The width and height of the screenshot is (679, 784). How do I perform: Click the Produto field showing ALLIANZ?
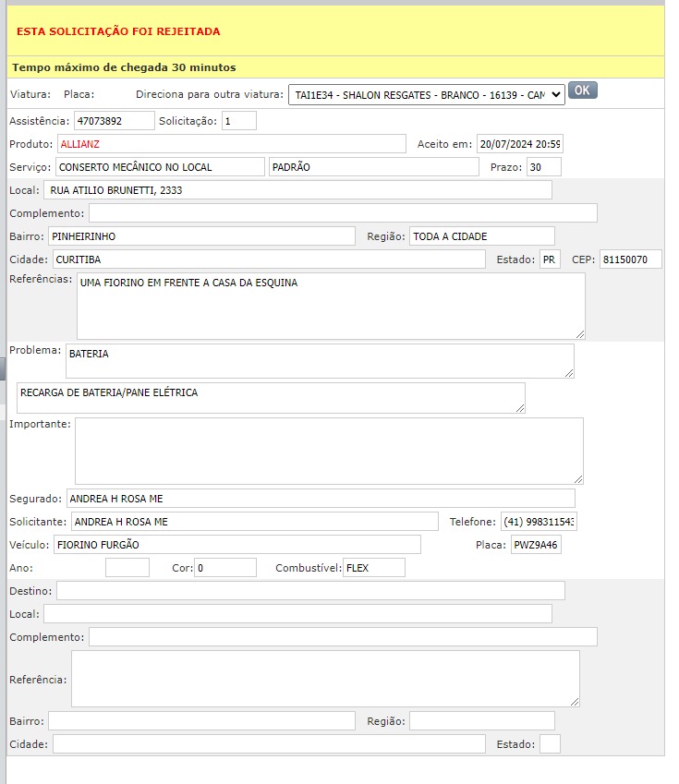[x=231, y=144]
